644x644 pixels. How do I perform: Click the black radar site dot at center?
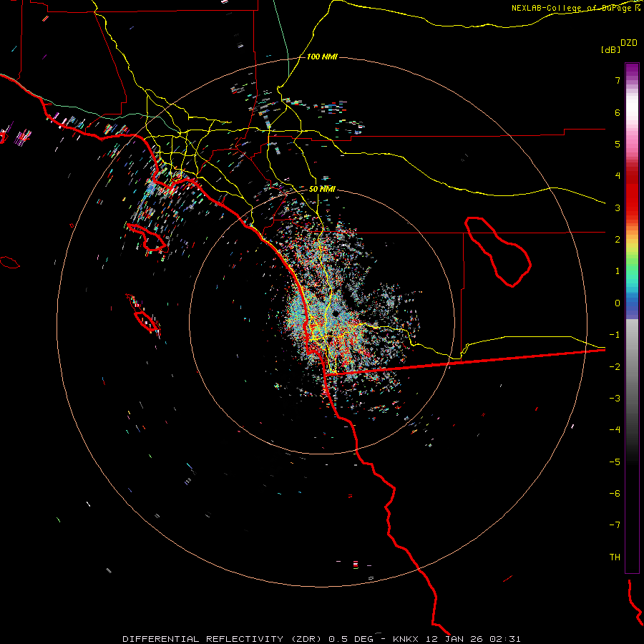(336, 314)
